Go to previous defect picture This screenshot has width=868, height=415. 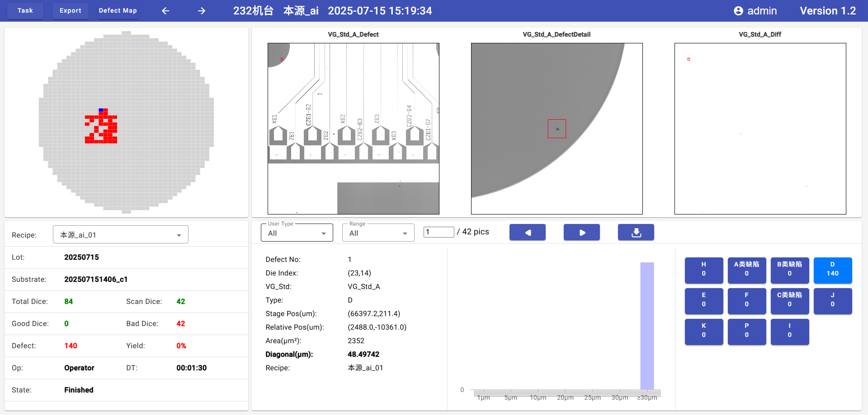point(527,232)
